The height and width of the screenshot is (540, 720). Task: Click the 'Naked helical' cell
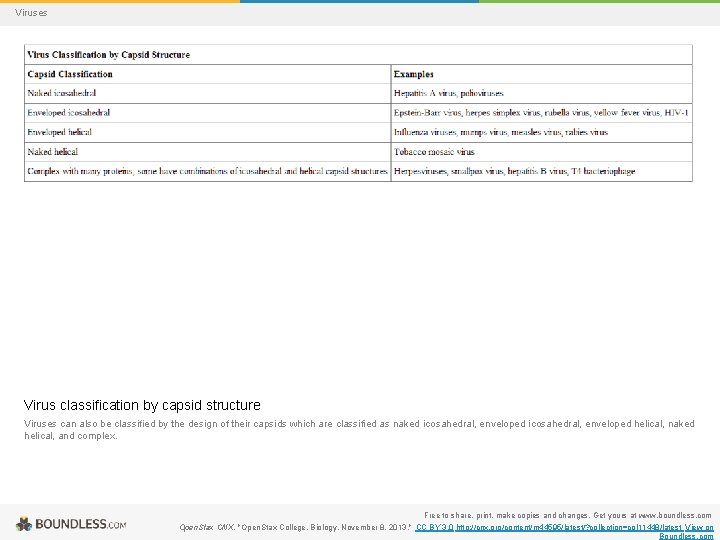pos(208,152)
